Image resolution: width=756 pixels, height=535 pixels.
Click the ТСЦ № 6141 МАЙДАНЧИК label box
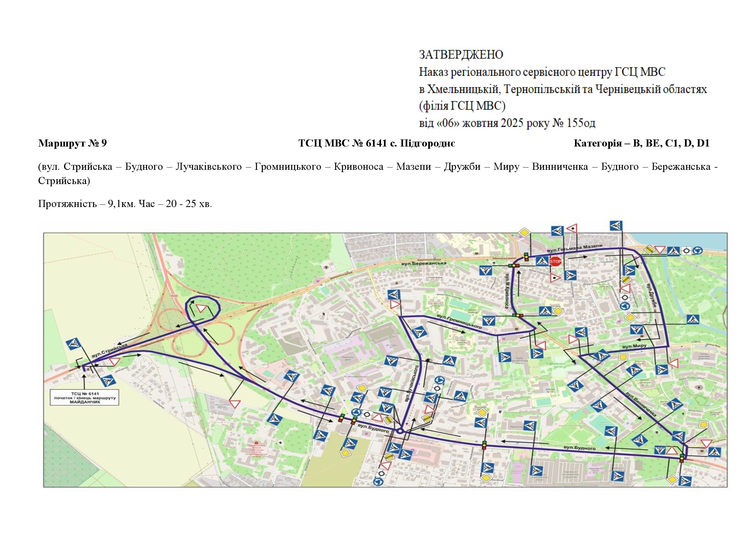point(85,398)
